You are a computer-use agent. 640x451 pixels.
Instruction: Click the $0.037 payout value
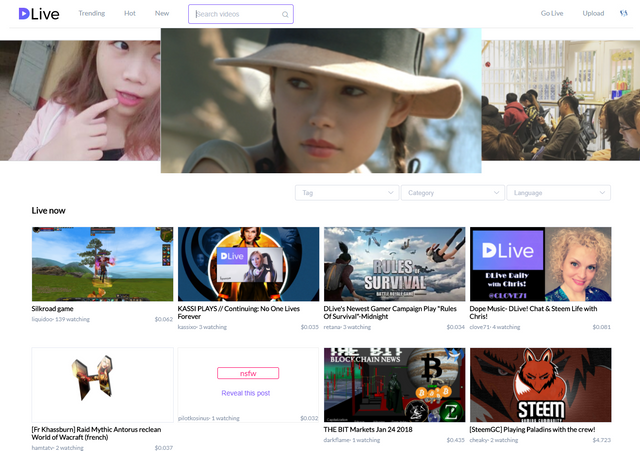(164, 448)
